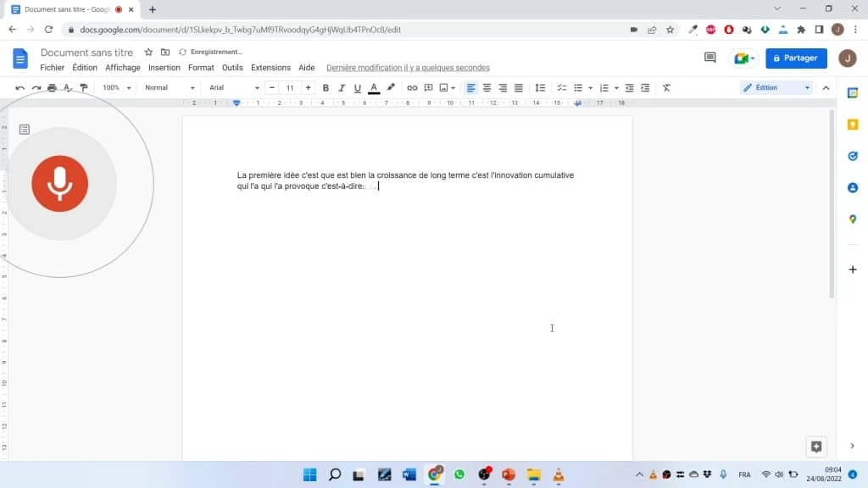The width and height of the screenshot is (868, 488).
Task: Click the font size field showing 11
Action: click(x=290, y=88)
